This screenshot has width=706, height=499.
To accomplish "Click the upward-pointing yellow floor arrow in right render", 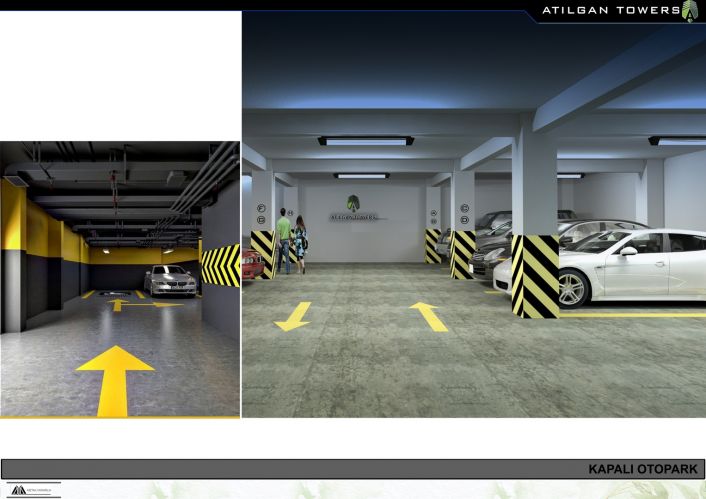I will click(x=429, y=317).
